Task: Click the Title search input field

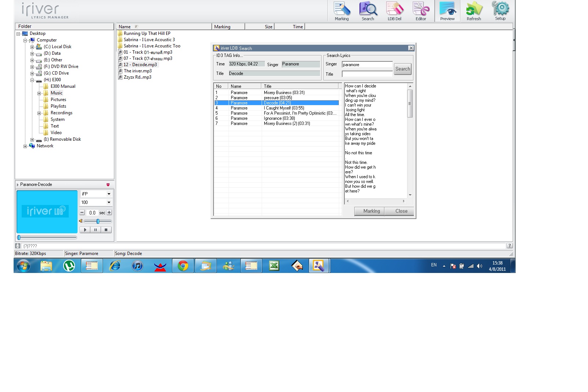Action: click(367, 74)
